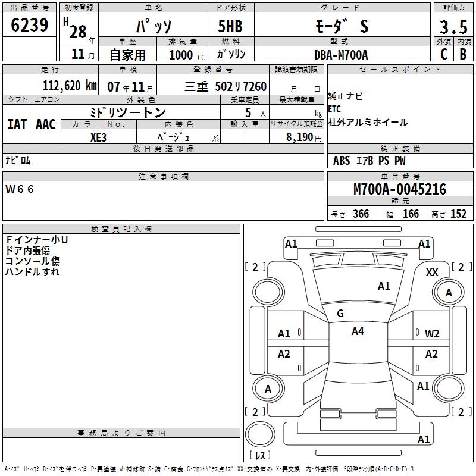Select the sales point 社外アルミホイール
Viewport: 476px width, 476px height.
click(368, 123)
